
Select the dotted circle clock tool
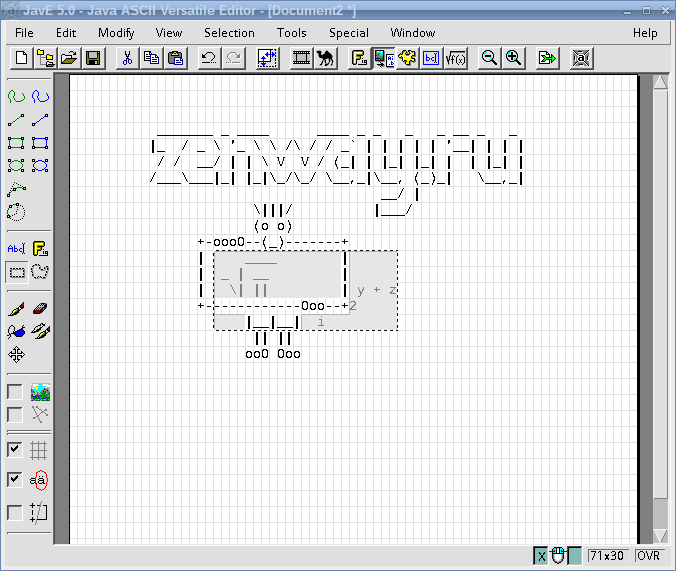[x=16, y=212]
